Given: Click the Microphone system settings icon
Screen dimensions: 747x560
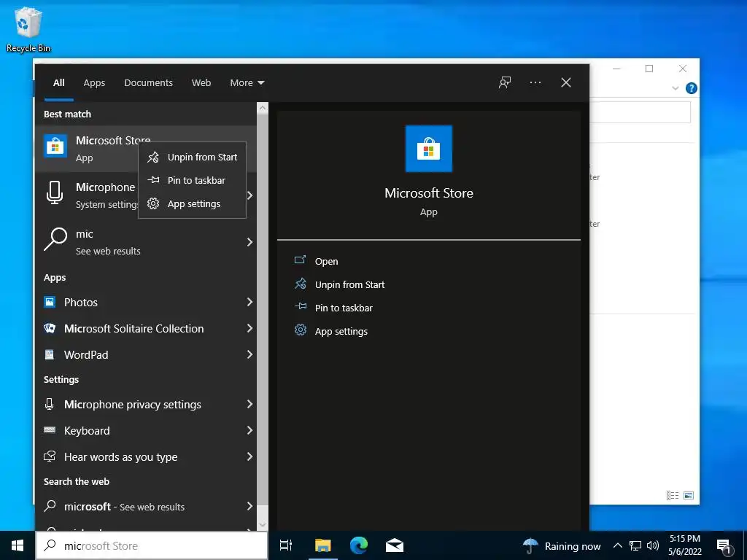Looking at the screenshot, I should point(55,192).
